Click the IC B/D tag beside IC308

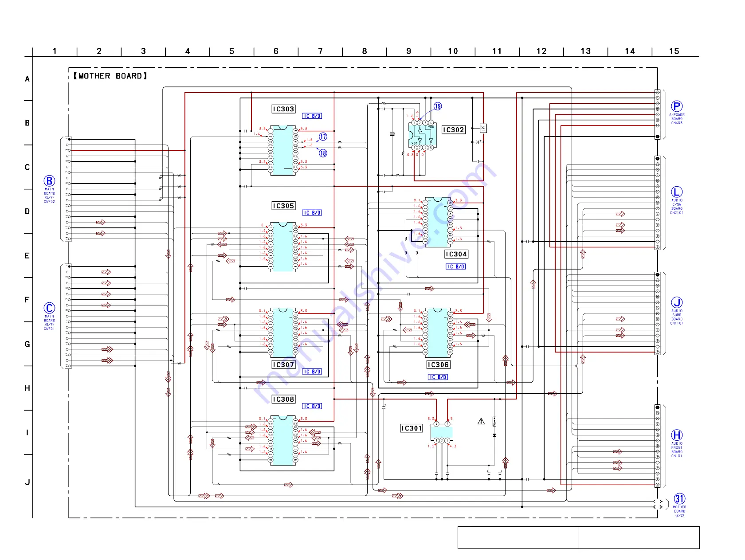[312, 406]
